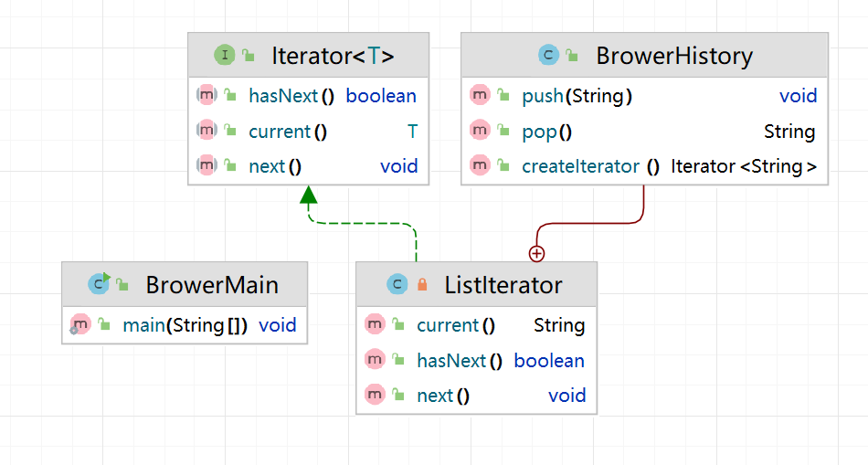Click the method icon of Iterator next()
This screenshot has width=868, height=465.
coord(206,165)
